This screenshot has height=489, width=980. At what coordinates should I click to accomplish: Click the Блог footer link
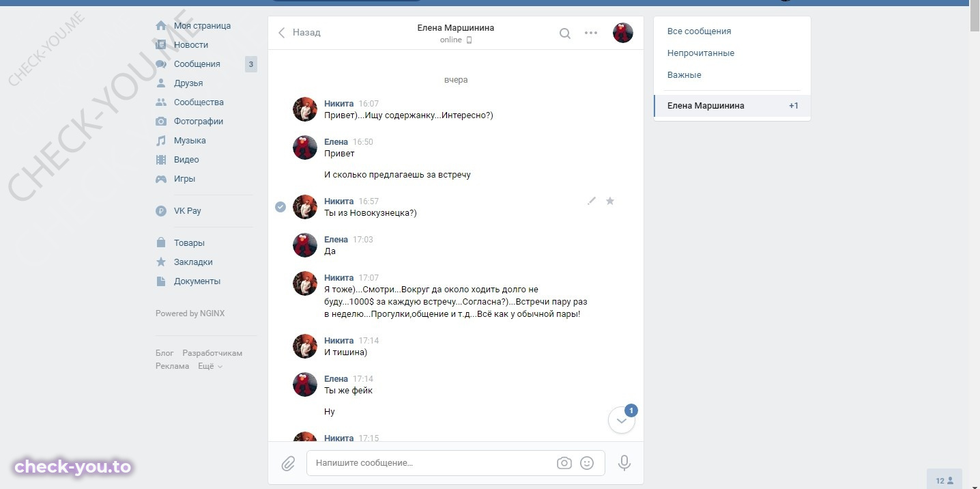coord(164,353)
